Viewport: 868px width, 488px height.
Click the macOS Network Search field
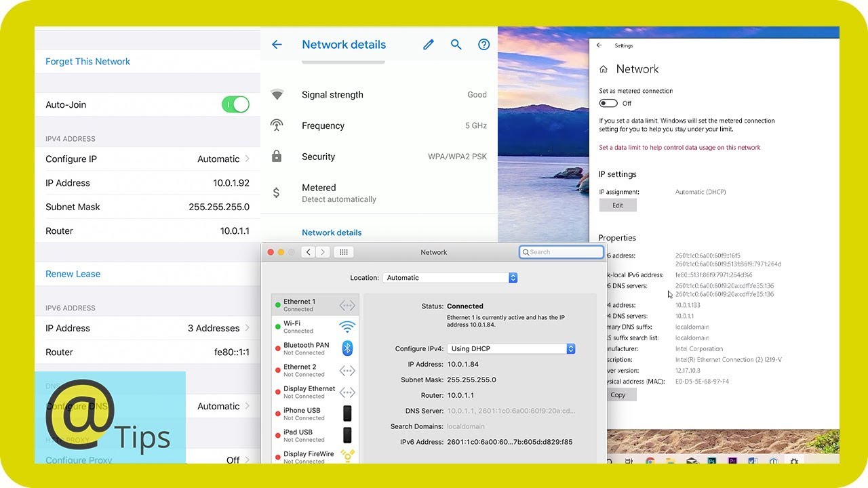[x=561, y=252]
